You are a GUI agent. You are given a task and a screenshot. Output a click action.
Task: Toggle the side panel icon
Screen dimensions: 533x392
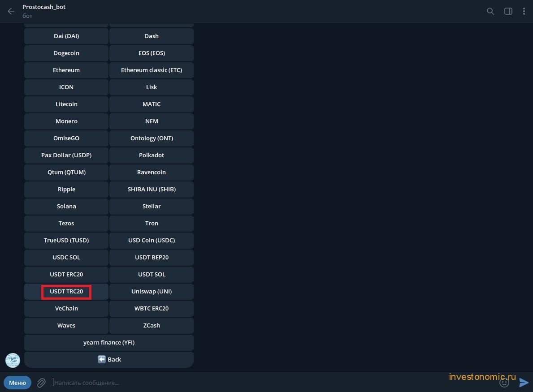click(508, 11)
